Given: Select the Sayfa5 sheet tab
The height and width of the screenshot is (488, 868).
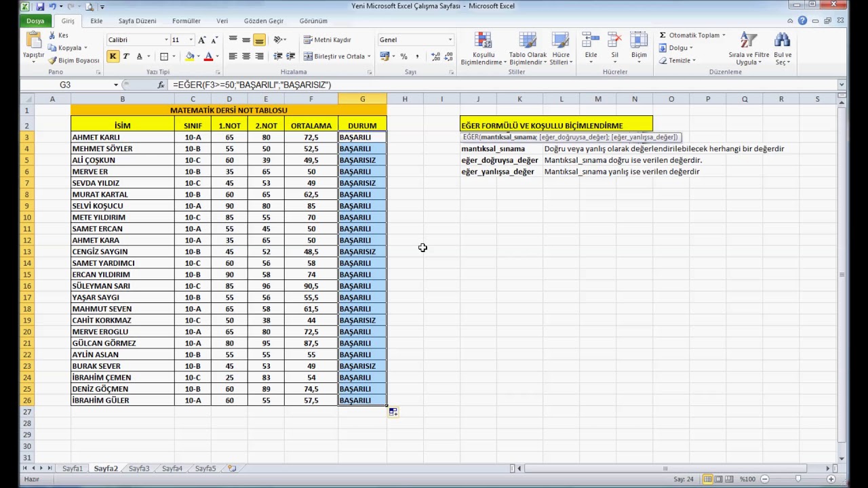Looking at the screenshot, I should [x=205, y=468].
